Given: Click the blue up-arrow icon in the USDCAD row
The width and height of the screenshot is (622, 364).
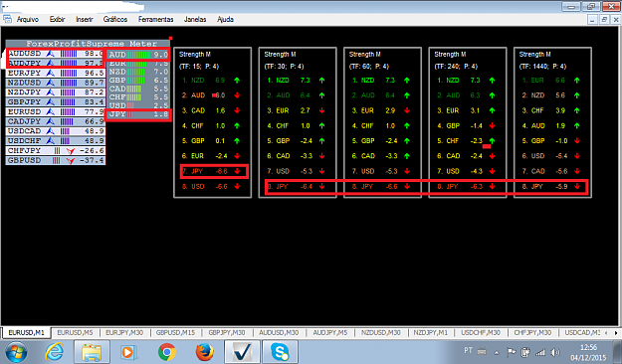Looking at the screenshot, I should click(51, 131).
